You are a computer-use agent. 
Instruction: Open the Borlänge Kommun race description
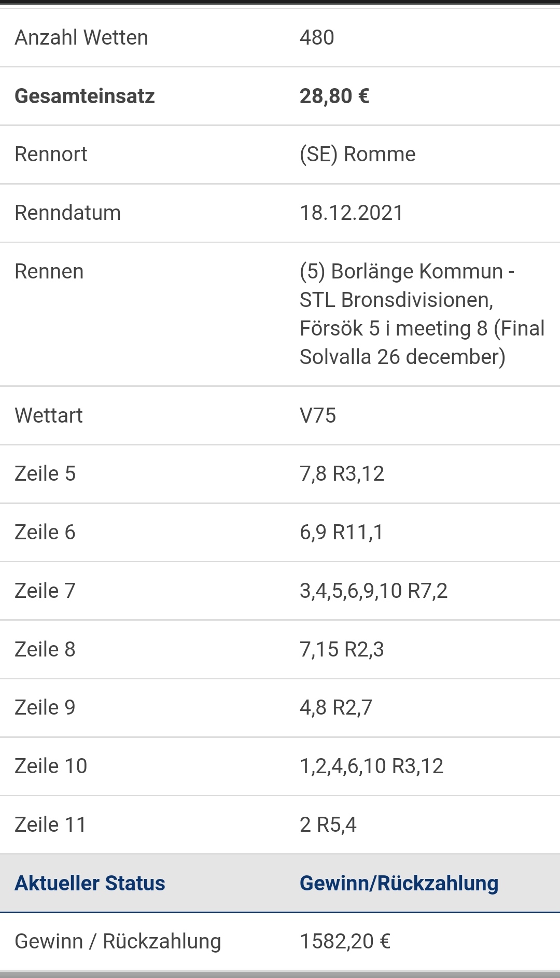tap(422, 314)
